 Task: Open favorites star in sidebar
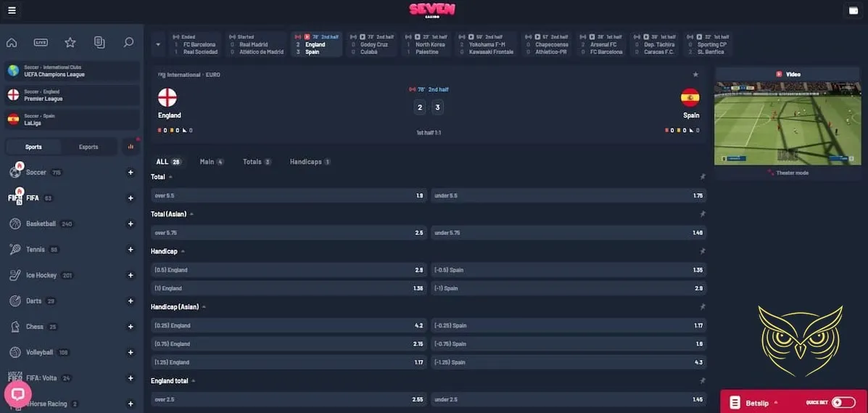tap(70, 43)
